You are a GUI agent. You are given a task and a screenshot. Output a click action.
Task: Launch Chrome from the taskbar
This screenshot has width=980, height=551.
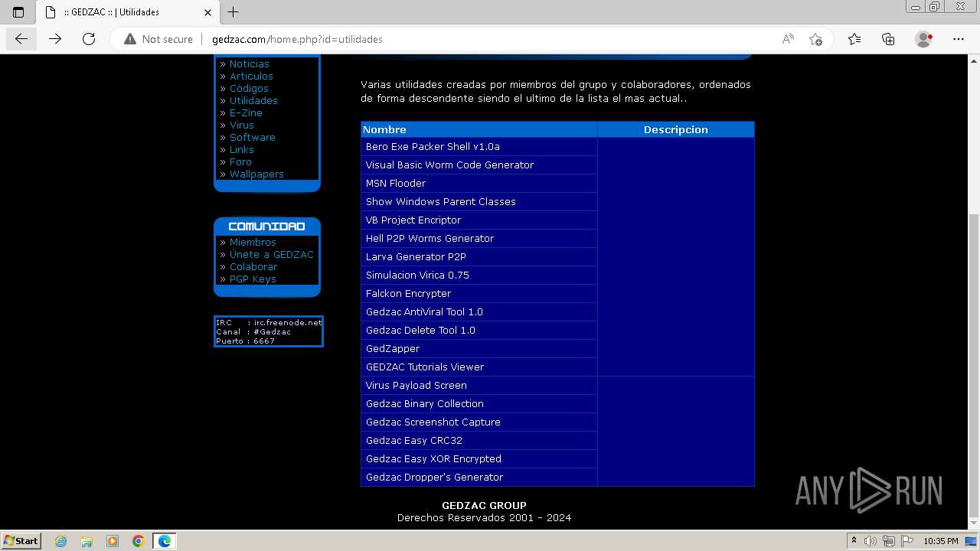point(139,541)
